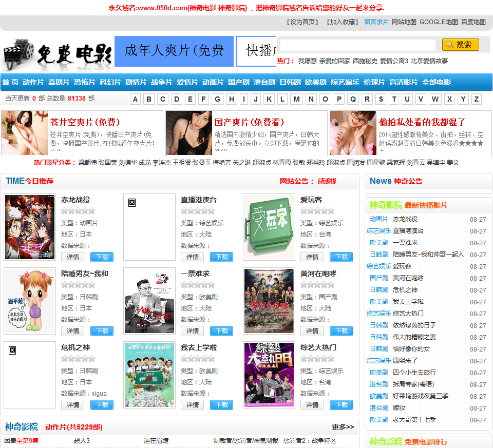Click 详情 button for 赤龙战役

[x=72, y=257]
